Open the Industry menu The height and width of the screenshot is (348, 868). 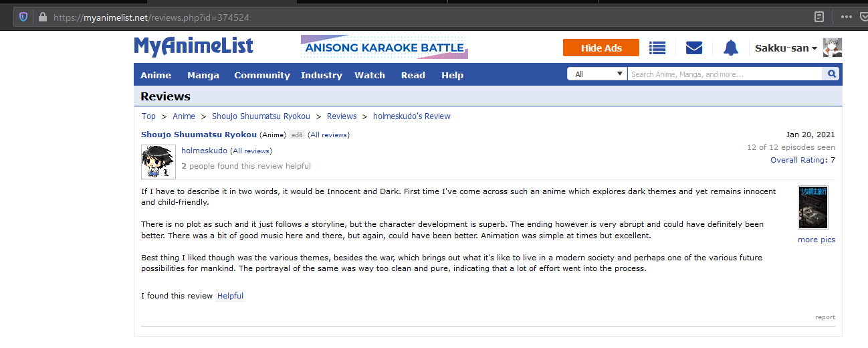click(x=322, y=75)
